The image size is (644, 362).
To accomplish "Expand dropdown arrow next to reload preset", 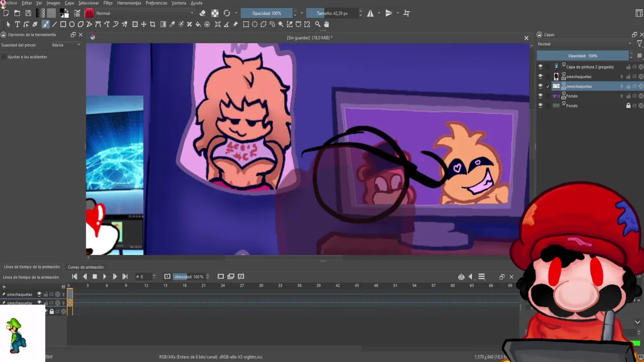I will tap(236, 13).
